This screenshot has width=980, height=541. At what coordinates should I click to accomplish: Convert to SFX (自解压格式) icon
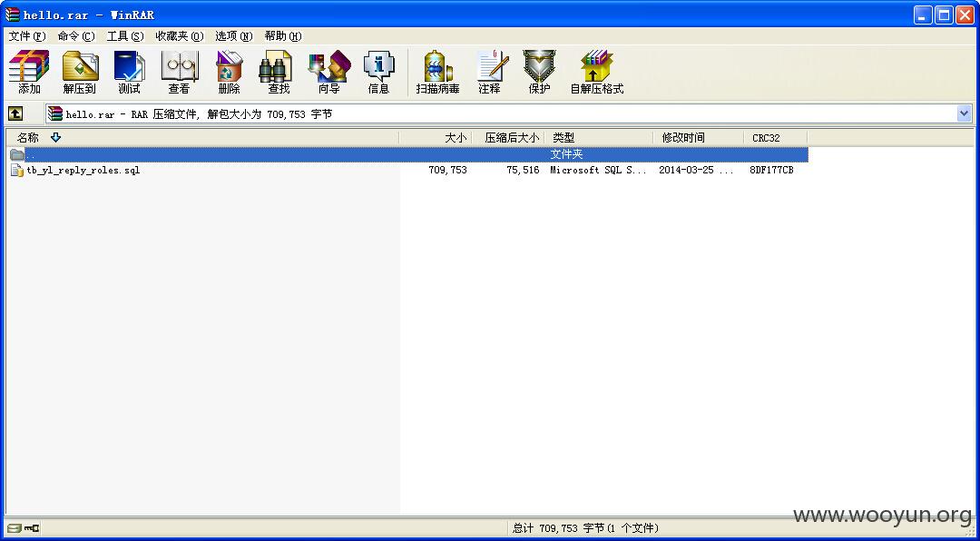(597, 72)
